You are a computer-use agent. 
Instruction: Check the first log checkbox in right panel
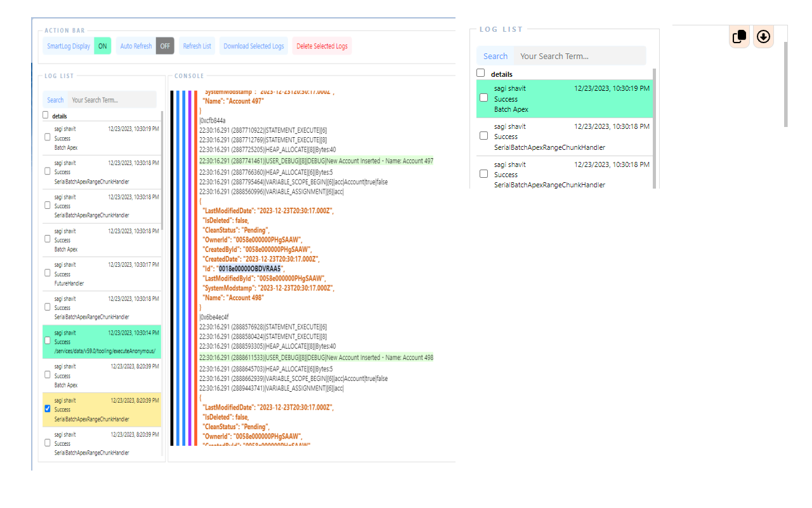pos(483,97)
